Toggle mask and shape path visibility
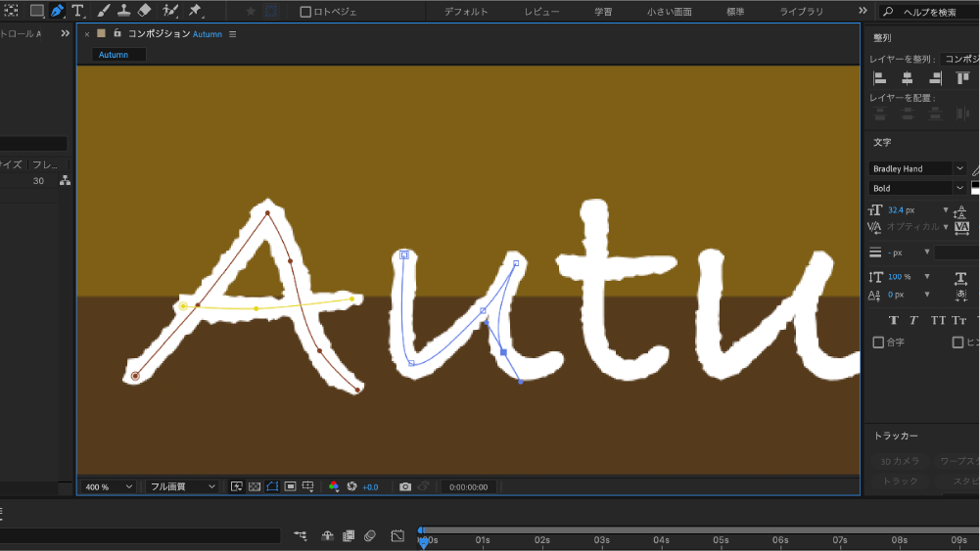This screenshot has width=980, height=551. (x=272, y=486)
